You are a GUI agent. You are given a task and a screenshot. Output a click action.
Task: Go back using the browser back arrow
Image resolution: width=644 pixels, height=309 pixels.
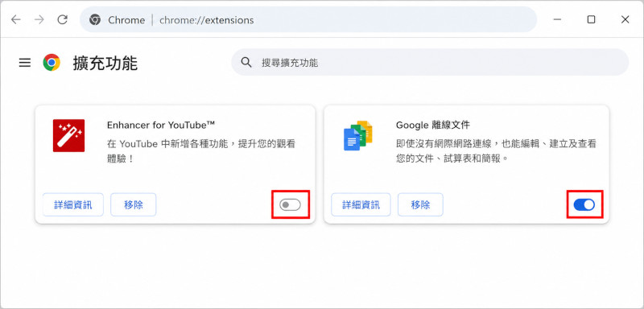point(15,19)
